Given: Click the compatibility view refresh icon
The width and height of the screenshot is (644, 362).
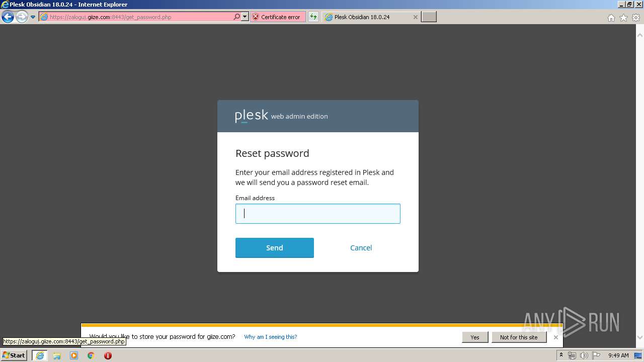Looking at the screenshot, I should click(313, 17).
